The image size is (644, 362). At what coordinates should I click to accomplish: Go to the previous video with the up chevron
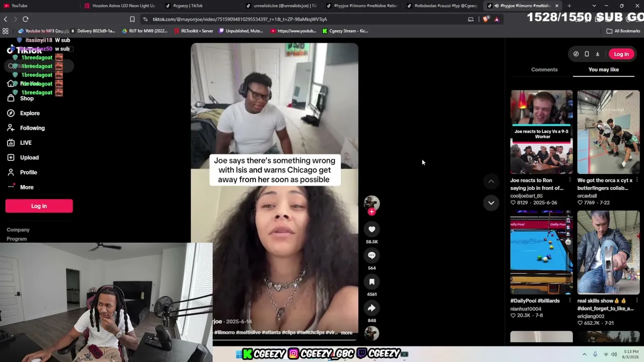tap(491, 182)
